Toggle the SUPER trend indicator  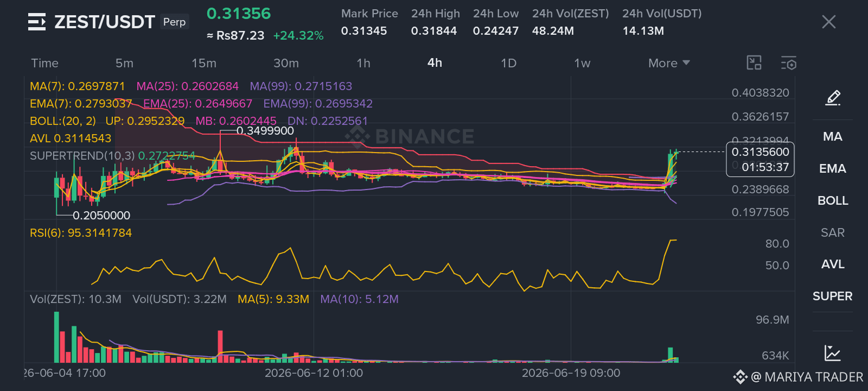(833, 296)
